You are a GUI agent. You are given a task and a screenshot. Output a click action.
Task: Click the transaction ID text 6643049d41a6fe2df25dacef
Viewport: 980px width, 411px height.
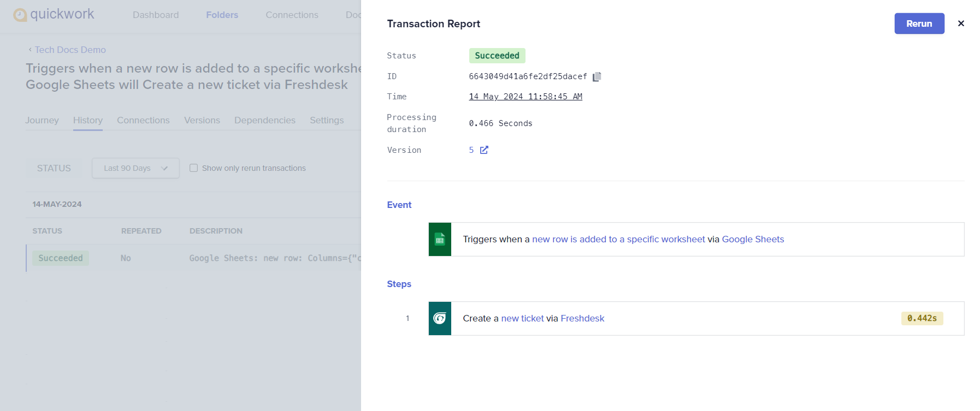coord(528,76)
